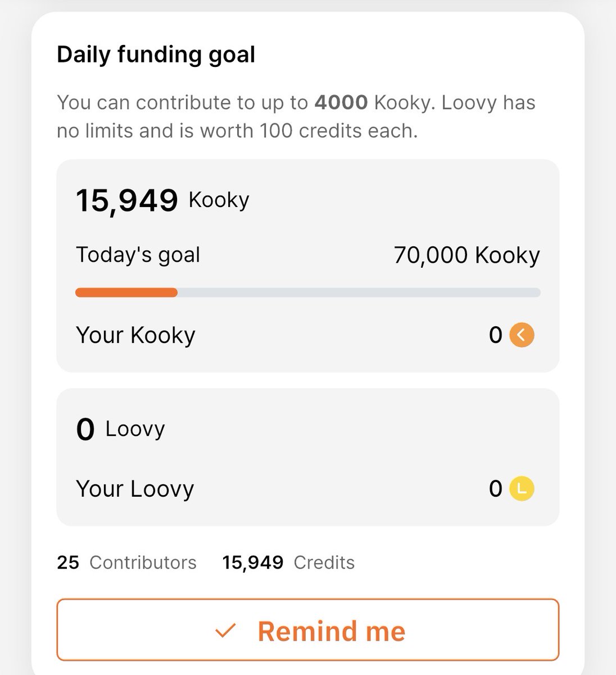Select the Daily funding goal heading
The width and height of the screenshot is (616, 675).
(156, 55)
